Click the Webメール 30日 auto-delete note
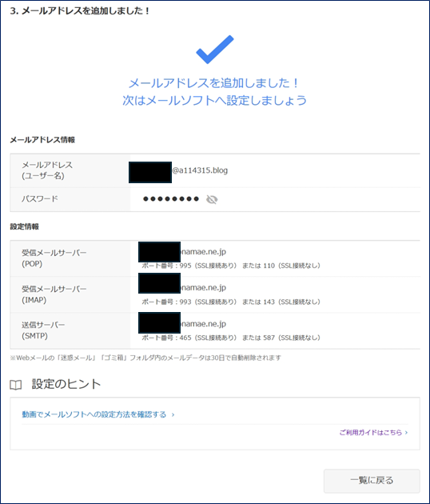 click(145, 358)
